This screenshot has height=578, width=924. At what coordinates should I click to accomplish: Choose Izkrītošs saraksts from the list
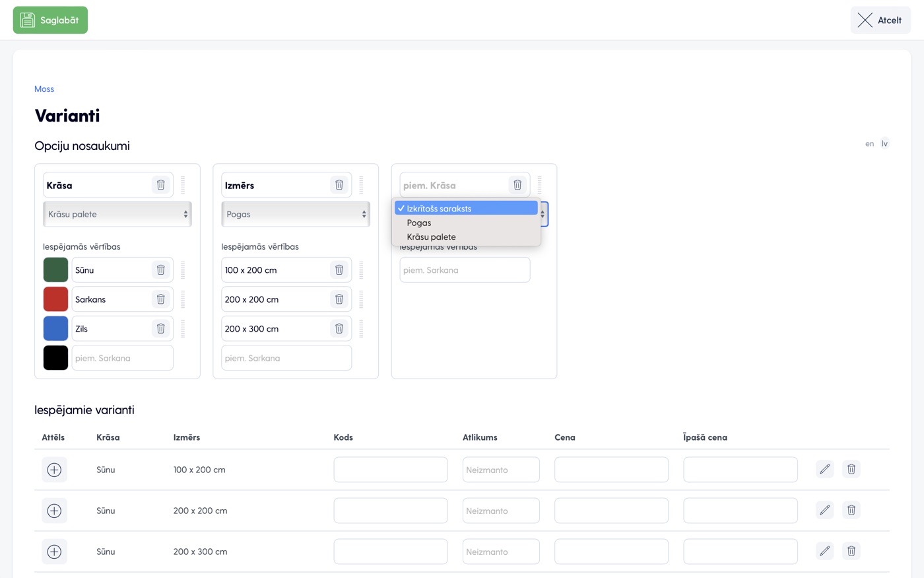point(466,208)
